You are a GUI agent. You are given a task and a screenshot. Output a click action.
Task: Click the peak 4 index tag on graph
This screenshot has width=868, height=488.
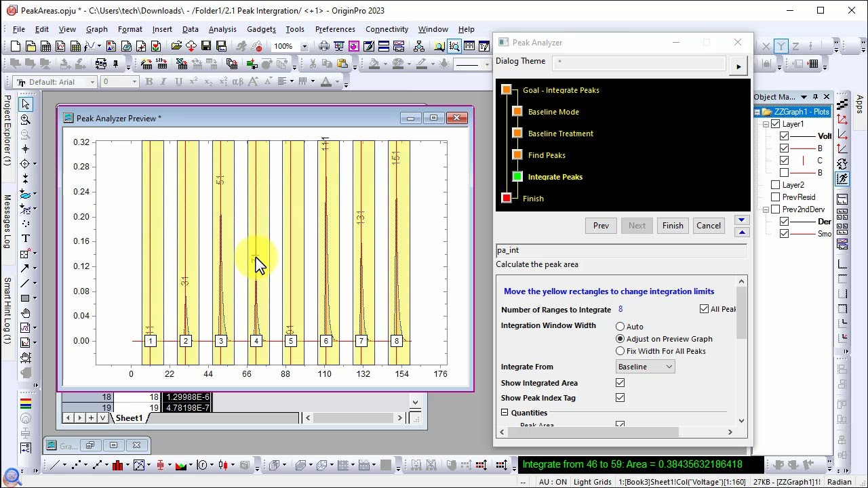point(256,341)
